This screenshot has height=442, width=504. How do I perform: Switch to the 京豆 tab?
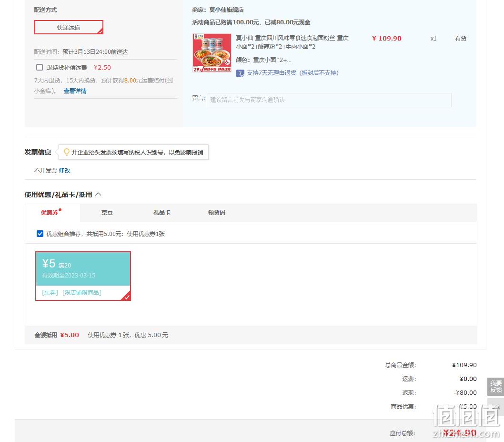click(x=107, y=213)
